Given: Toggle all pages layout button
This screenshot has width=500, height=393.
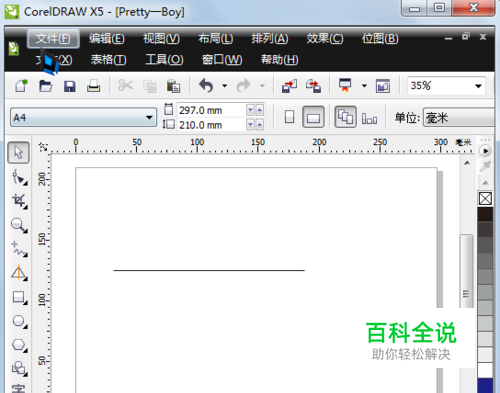Looking at the screenshot, I should tap(345, 117).
